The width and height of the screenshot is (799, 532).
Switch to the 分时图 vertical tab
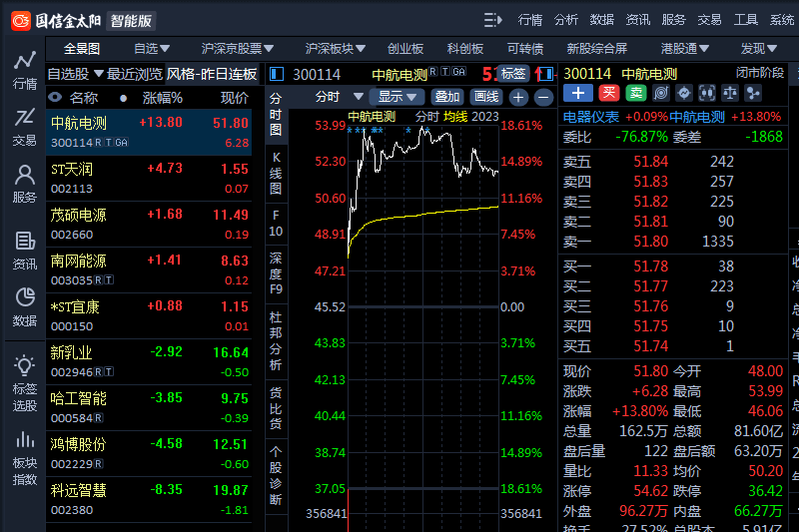pos(276,115)
